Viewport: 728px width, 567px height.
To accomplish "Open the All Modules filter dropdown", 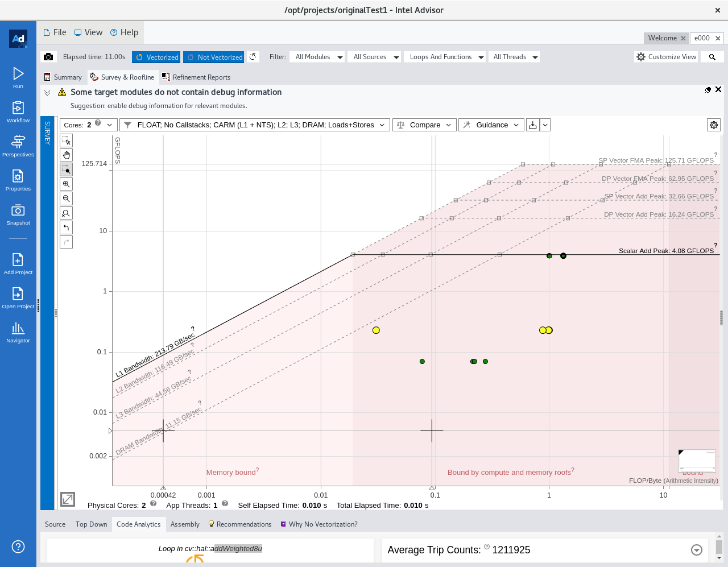I will [x=317, y=57].
